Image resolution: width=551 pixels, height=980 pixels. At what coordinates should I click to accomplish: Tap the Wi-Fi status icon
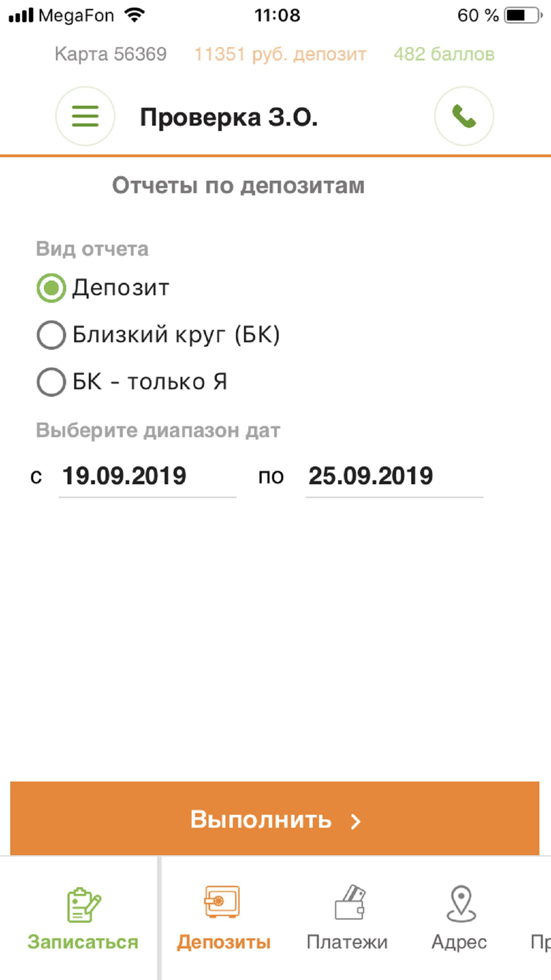pos(134,15)
